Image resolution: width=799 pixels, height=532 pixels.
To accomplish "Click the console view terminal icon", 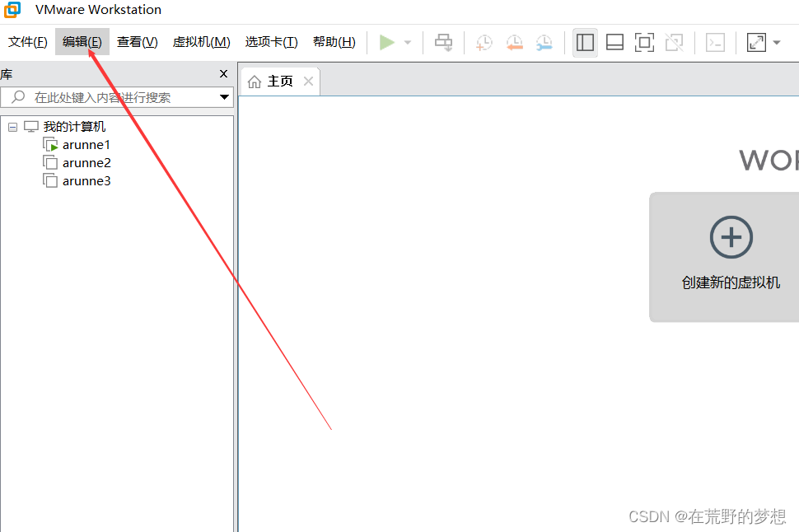I will 716,42.
